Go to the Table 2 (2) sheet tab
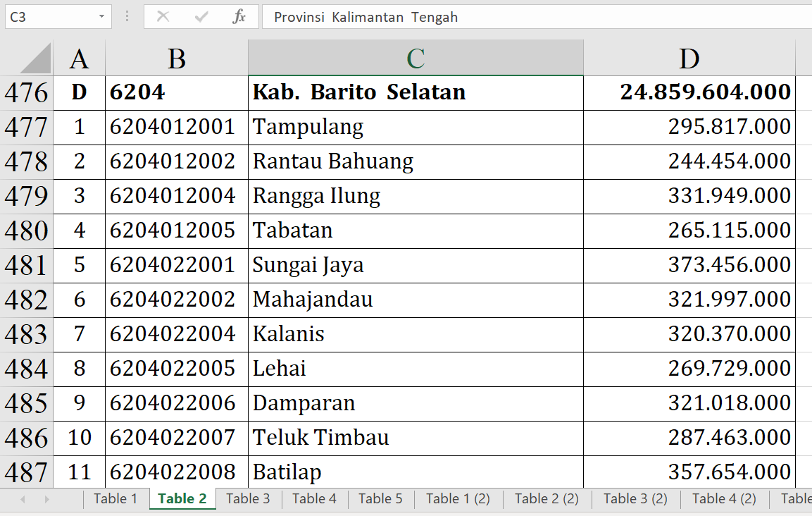This screenshot has width=812, height=516. [546, 499]
